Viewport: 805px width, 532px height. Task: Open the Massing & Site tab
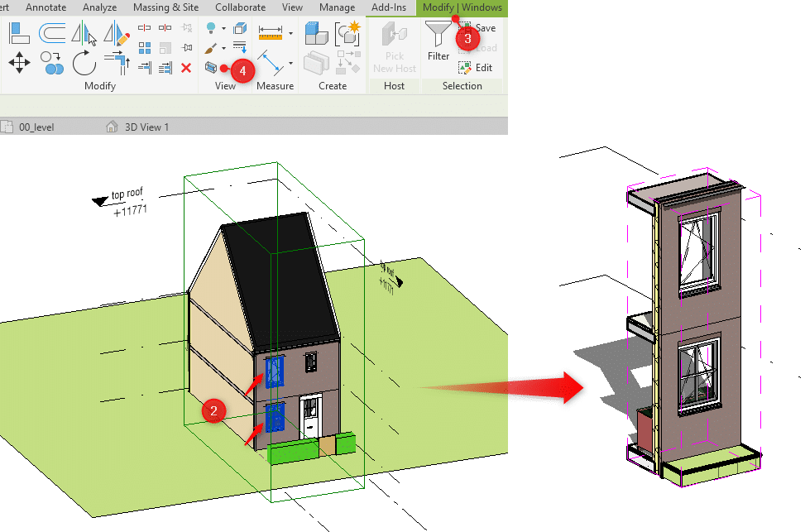165,7
